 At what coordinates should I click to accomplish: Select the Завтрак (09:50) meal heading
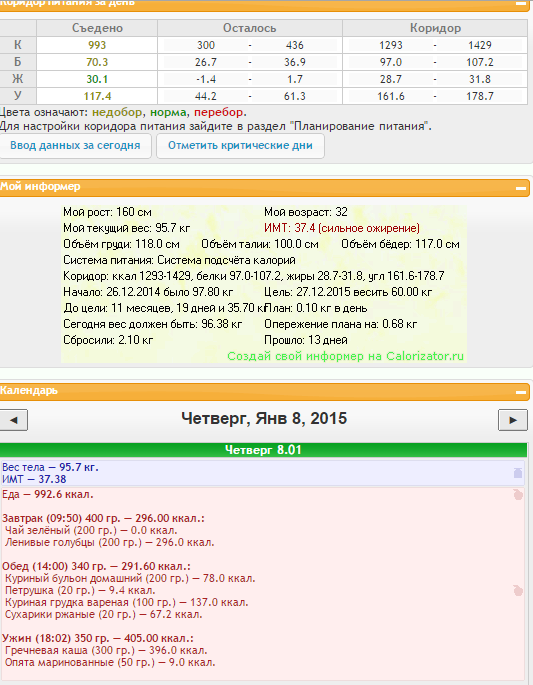[103, 518]
